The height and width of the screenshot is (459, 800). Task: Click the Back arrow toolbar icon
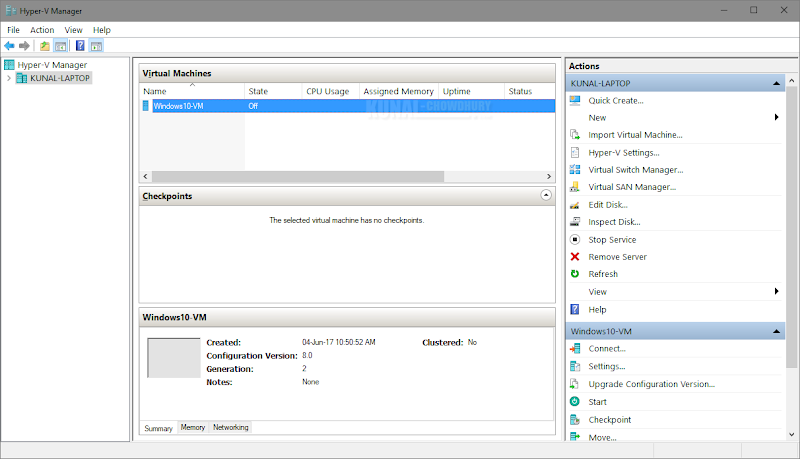pyautogui.click(x=9, y=46)
